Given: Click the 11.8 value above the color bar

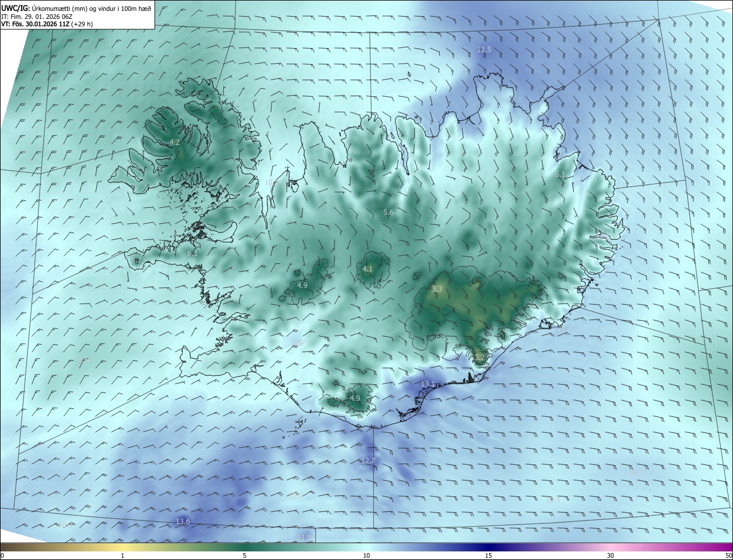Looking at the screenshot, I should (305, 537).
